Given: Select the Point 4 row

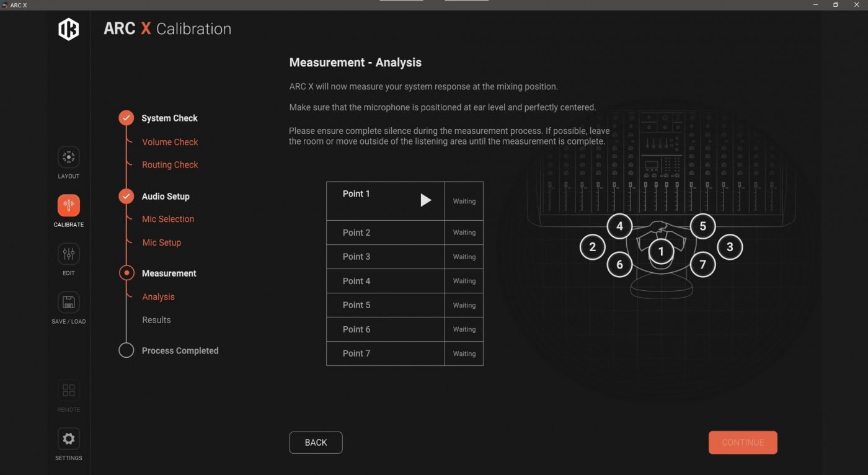Looking at the screenshot, I should coord(385,281).
